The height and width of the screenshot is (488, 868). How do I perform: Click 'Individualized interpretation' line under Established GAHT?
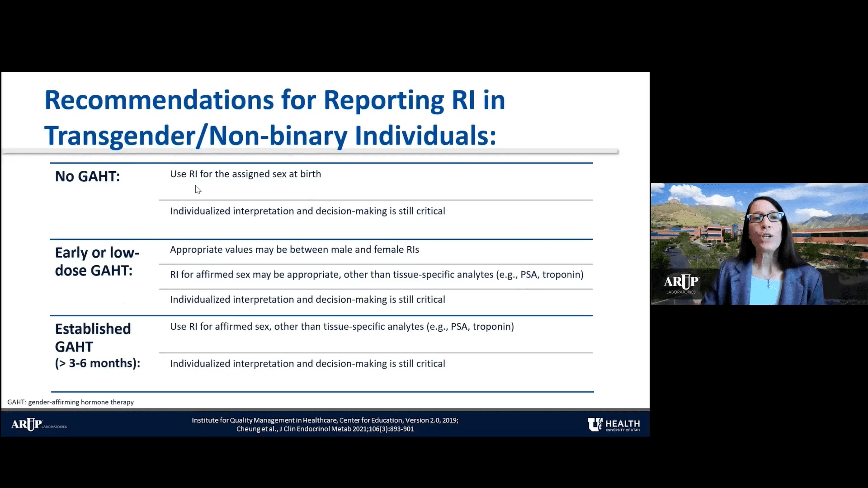307,364
